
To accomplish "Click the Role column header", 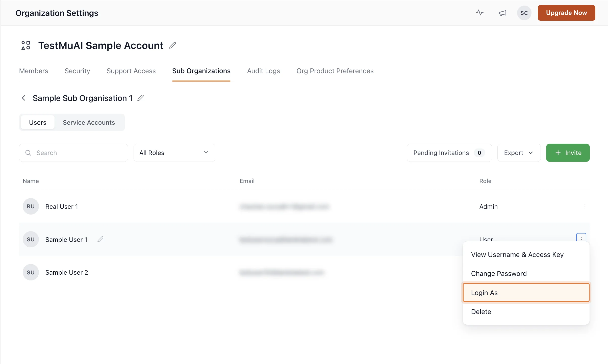I will (x=485, y=181).
